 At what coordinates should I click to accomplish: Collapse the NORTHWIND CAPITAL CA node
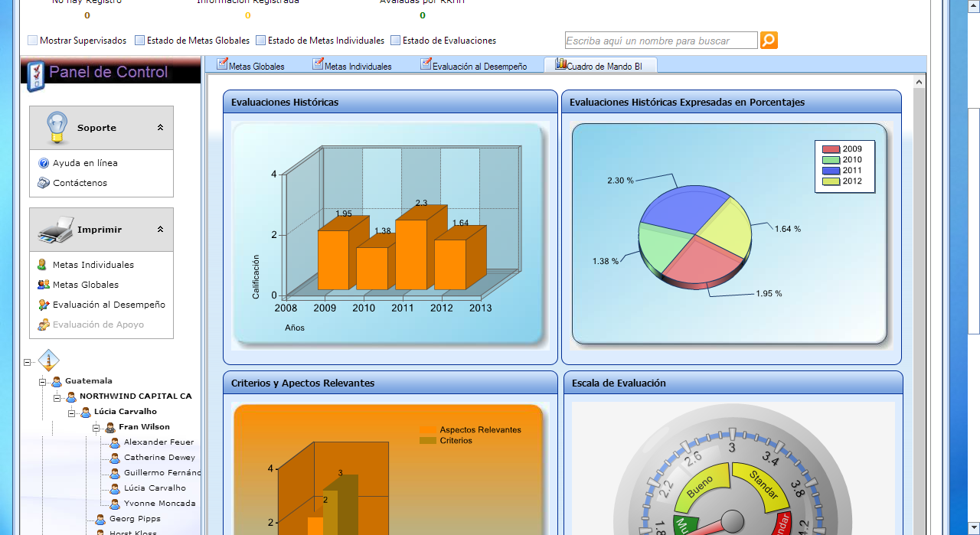click(57, 397)
